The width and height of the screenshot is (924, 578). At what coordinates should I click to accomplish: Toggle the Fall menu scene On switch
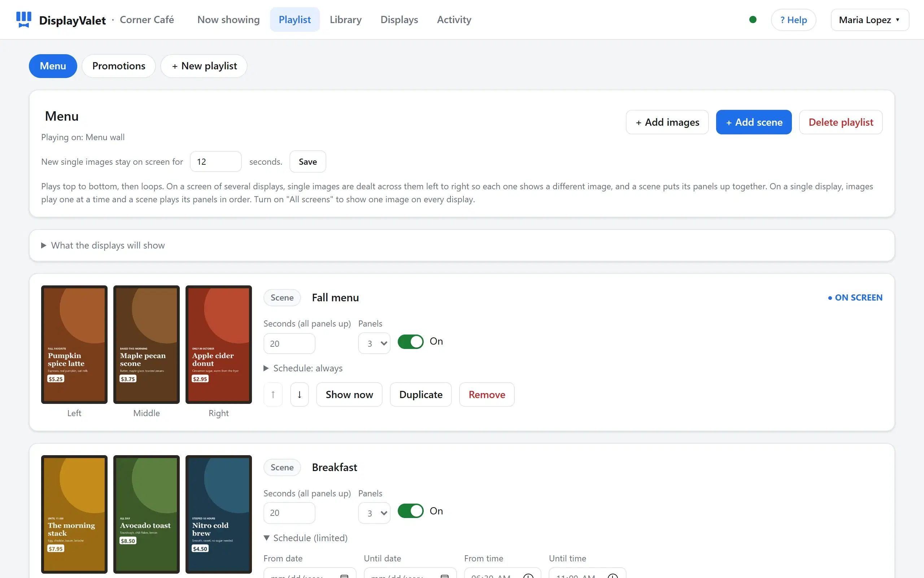tap(410, 341)
